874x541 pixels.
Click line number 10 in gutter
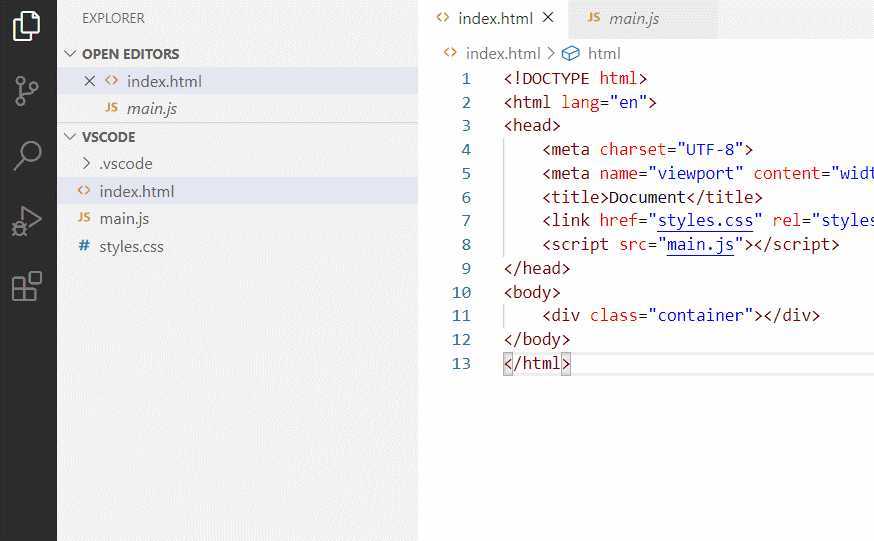click(x=461, y=293)
